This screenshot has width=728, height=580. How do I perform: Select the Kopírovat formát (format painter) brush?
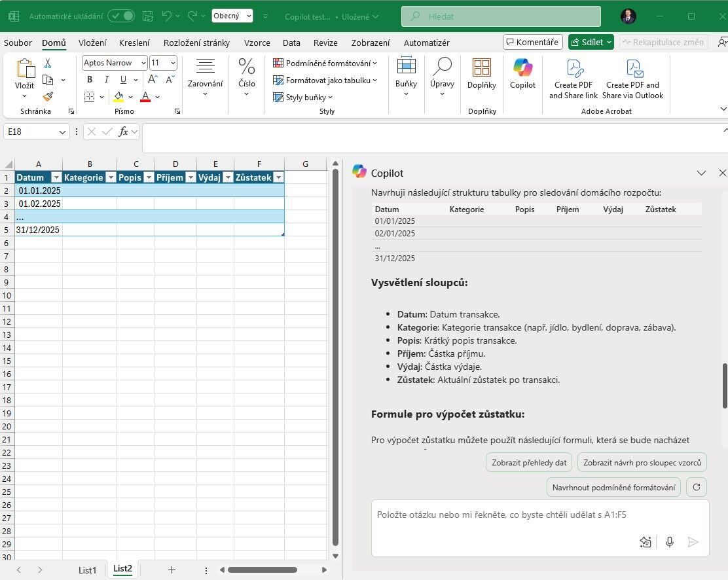[x=47, y=96]
